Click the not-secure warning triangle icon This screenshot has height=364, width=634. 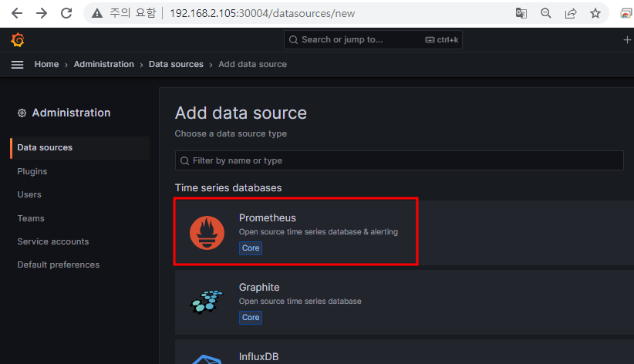(x=97, y=13)
